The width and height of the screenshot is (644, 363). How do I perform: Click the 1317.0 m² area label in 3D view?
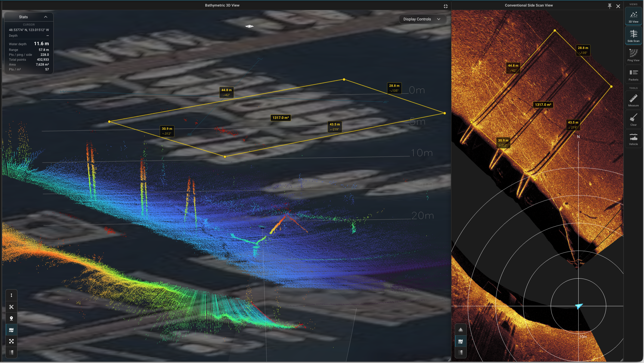[281, 118]
